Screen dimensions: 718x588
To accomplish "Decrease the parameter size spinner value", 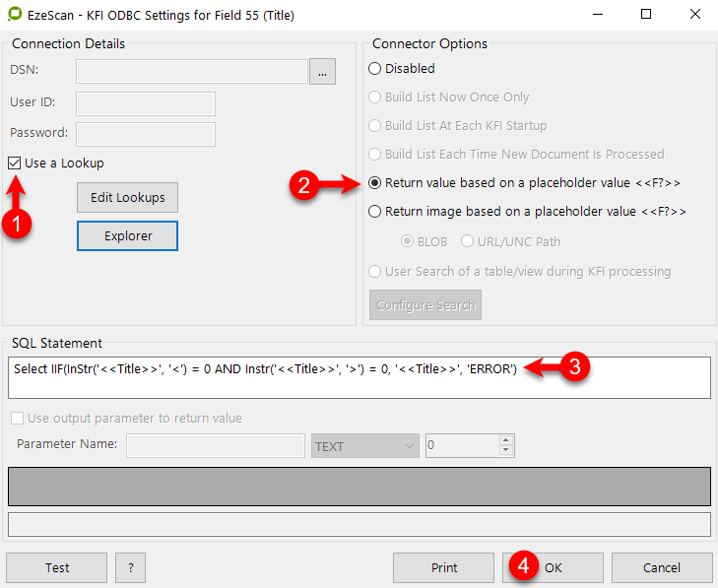I will [506, 452].
